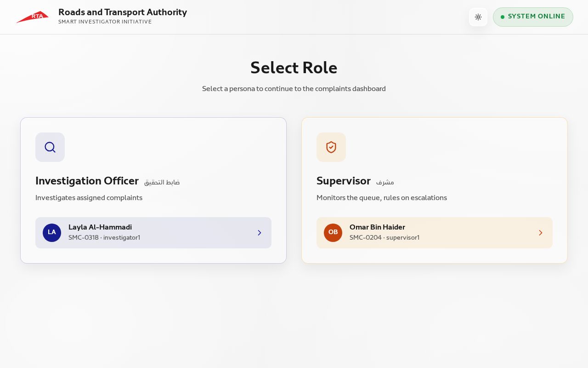
Task: Select the LA avatar for Layla Al-Hammadi
Action: (52, 233)
